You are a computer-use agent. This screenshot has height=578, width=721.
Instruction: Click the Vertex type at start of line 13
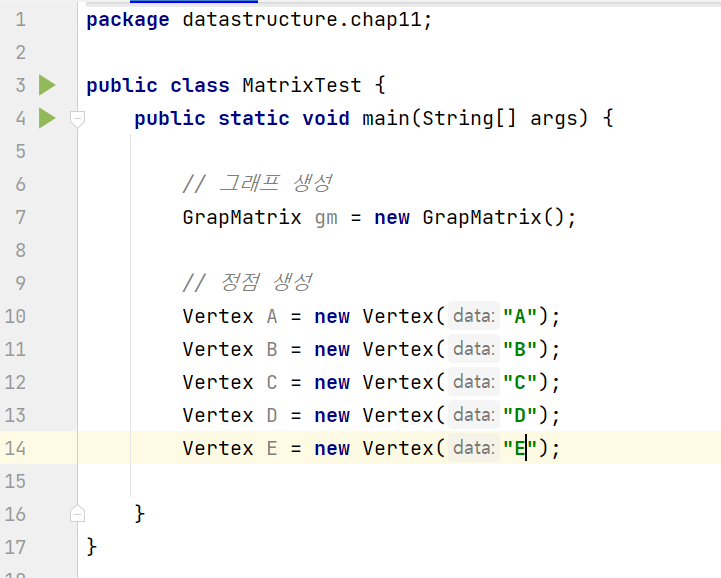point(218,415)
